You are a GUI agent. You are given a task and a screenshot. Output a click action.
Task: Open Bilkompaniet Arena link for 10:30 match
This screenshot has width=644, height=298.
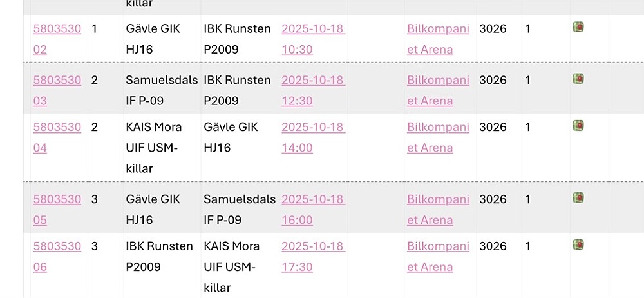tap(438, 39)
